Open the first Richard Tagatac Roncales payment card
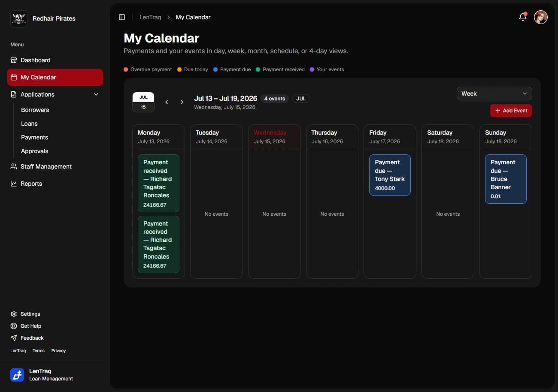The width and height of the screenshot is (558, 392). tap(158, 183)
